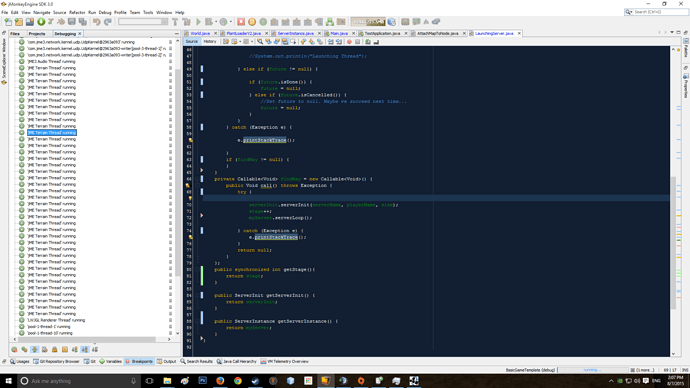Click '(1 more...)' in status bar
Screen dimensions: 690x388
pos(645,370)
